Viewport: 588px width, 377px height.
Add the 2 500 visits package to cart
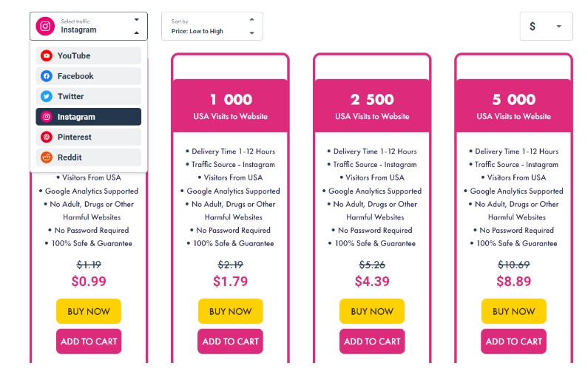coord(372,342)
